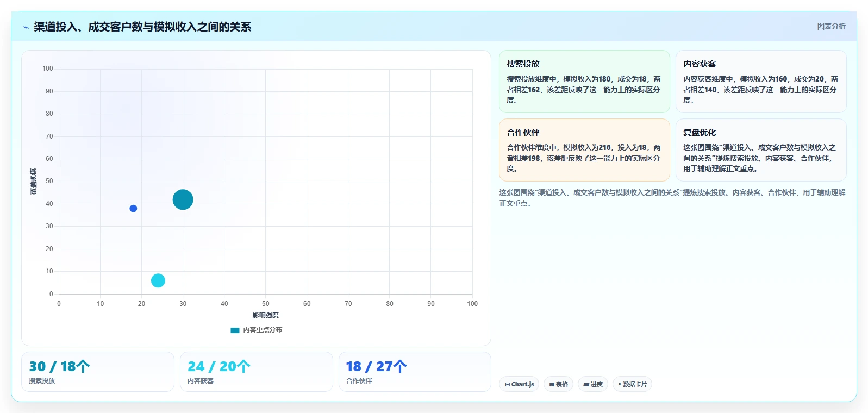868x413 pixels.
Task: Click the header icon beside the chart title
Action: [x=26, y=27]
